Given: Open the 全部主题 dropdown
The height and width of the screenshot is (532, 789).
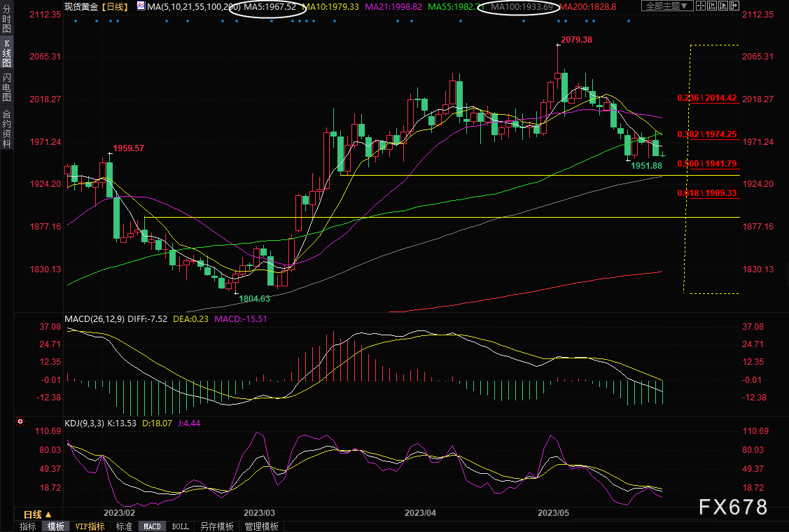Looking at the screenshot, I should tap(666, 6).
